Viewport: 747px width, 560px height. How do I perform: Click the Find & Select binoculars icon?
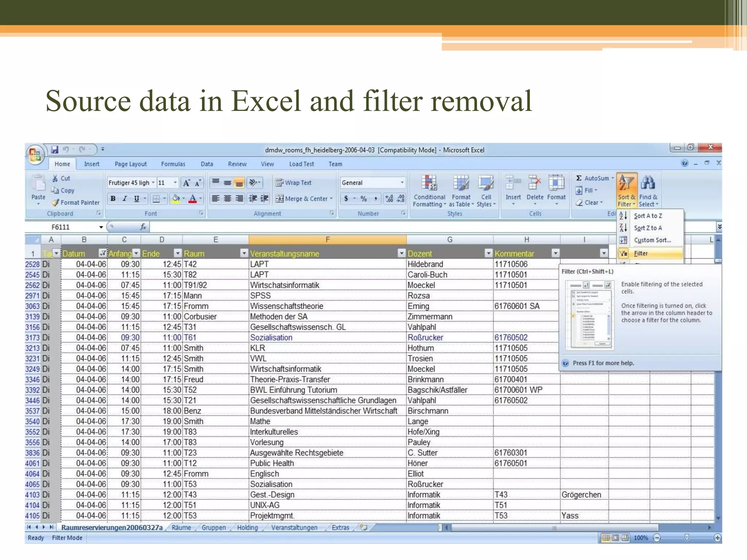(648, 182)
